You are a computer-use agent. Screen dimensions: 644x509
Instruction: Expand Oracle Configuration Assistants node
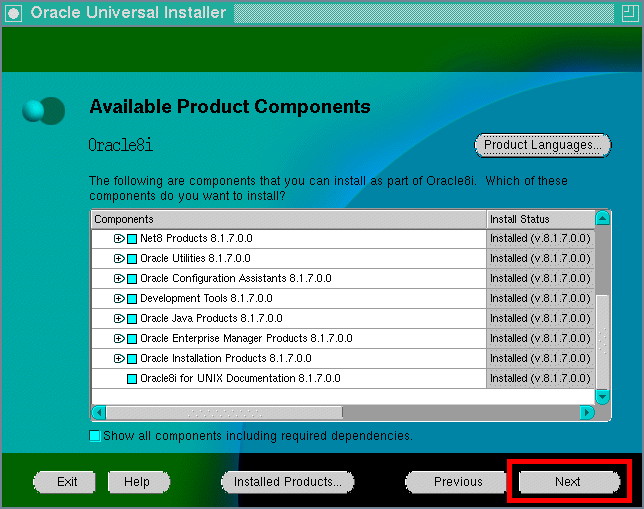click(x=119, y=279)
